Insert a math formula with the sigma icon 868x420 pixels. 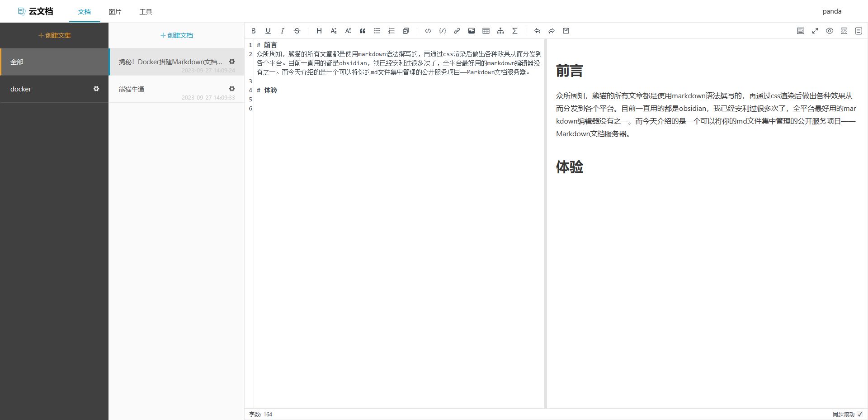(x=515, y=31)
